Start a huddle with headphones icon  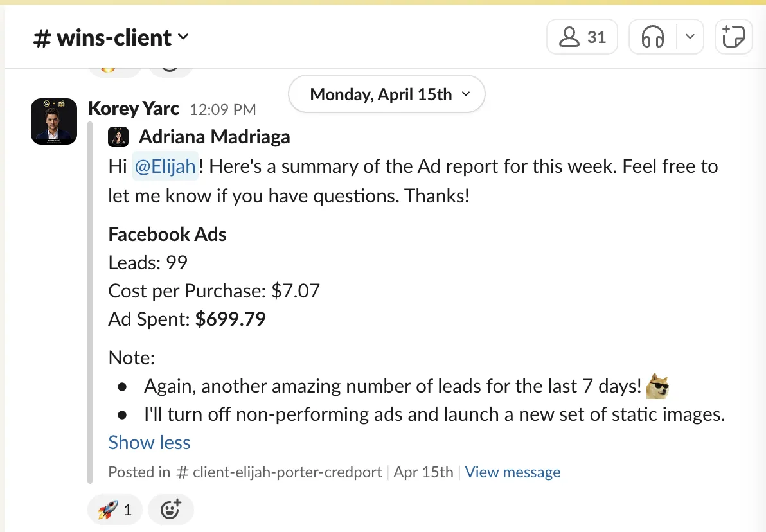pyautogui.click(x=653, y=37)
